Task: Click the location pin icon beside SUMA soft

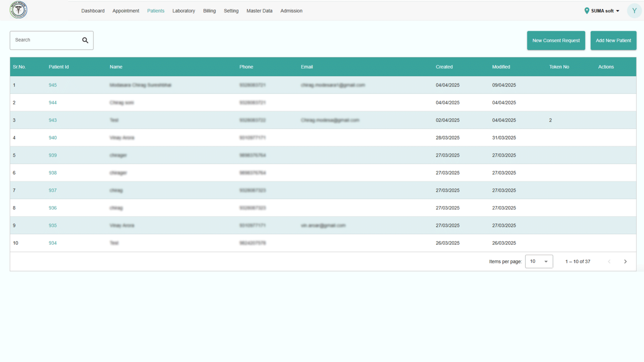Action: 587,10
